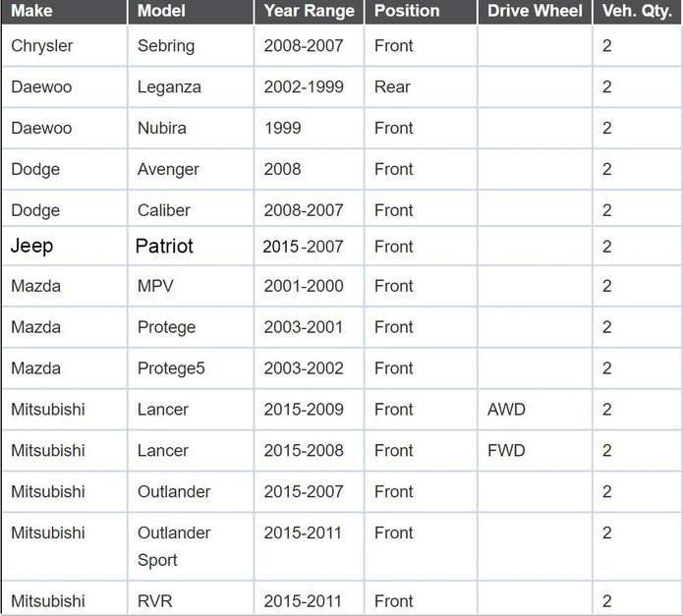Select the Protege5 model cell
The height and width of the screenshot is (616, 683).
[191, 368]
